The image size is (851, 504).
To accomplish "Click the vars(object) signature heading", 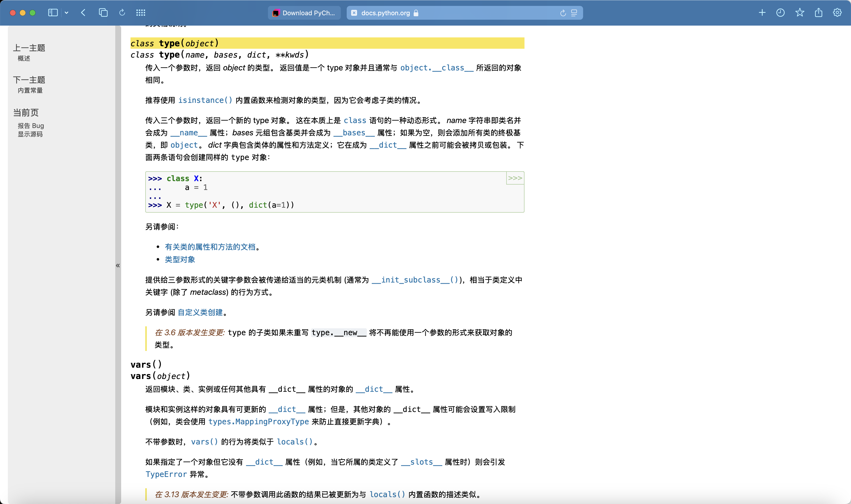I will (x=160, y=376).
